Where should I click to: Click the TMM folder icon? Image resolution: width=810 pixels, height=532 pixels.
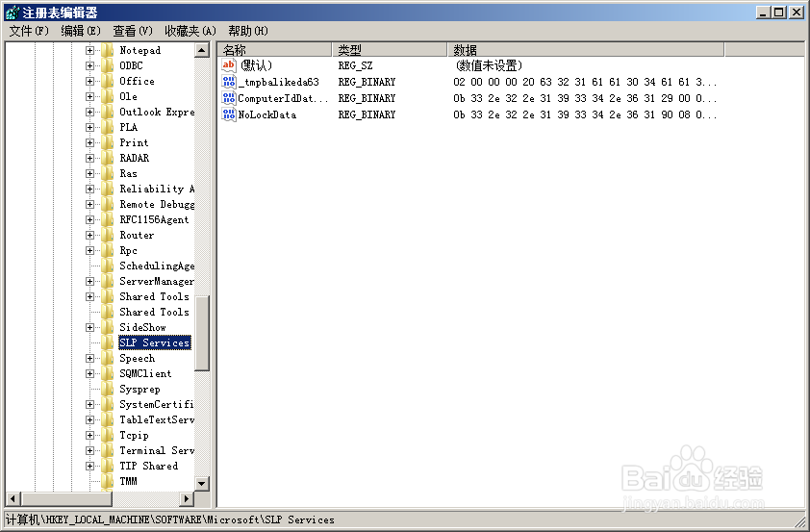tap(108, 481)
